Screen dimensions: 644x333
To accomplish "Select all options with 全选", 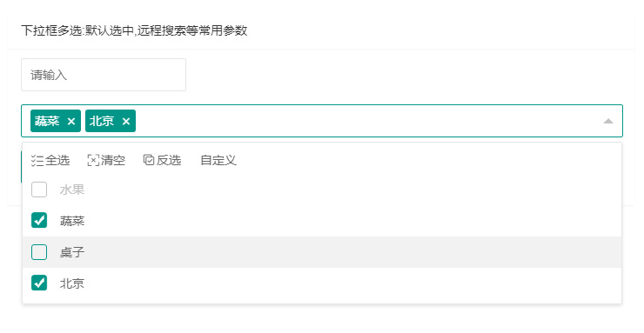I will pos(50,160).
